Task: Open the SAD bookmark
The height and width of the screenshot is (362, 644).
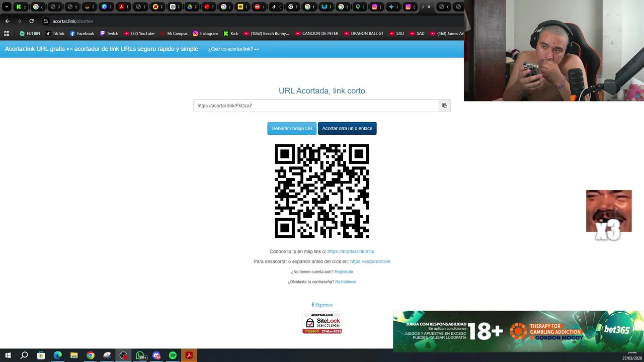Action: tap(417, 34)
